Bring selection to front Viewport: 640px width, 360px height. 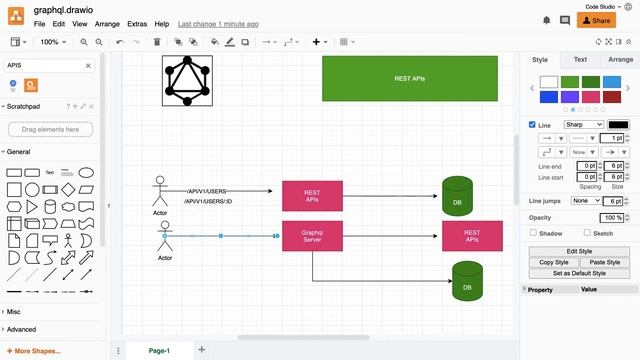178,42
